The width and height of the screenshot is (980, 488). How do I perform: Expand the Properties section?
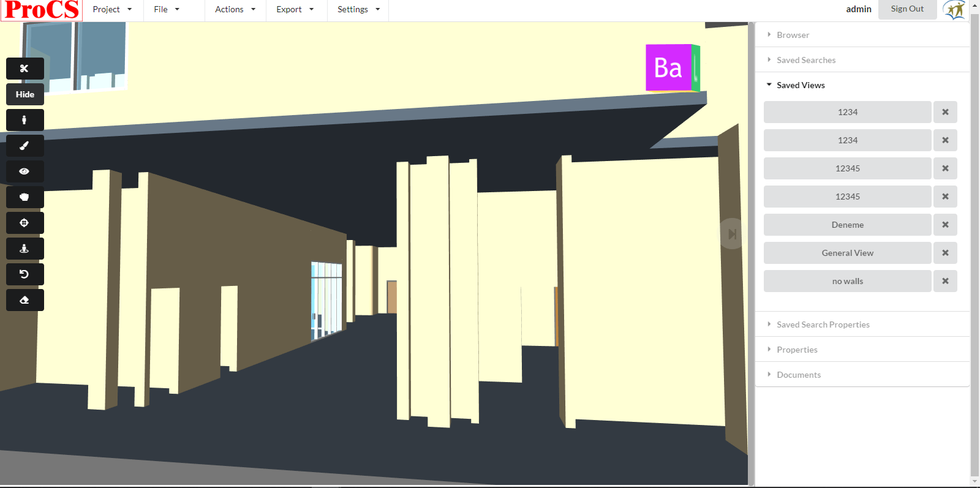796,350
